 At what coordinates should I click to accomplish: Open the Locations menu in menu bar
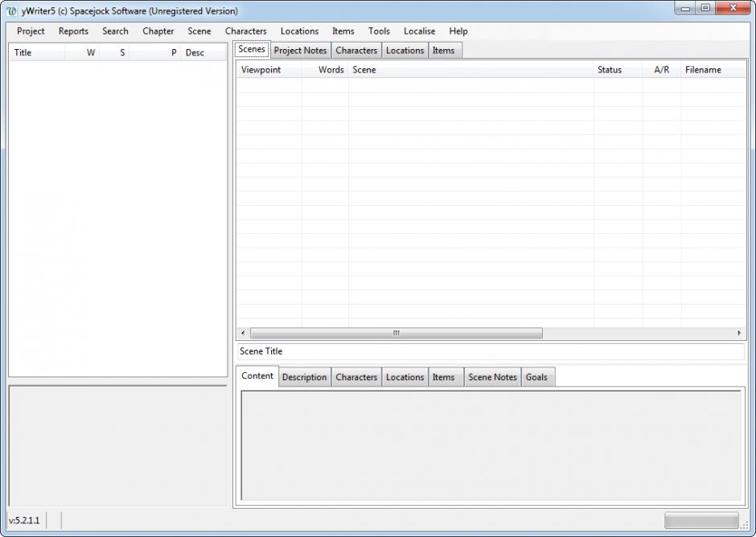click(x=299, y=31)
